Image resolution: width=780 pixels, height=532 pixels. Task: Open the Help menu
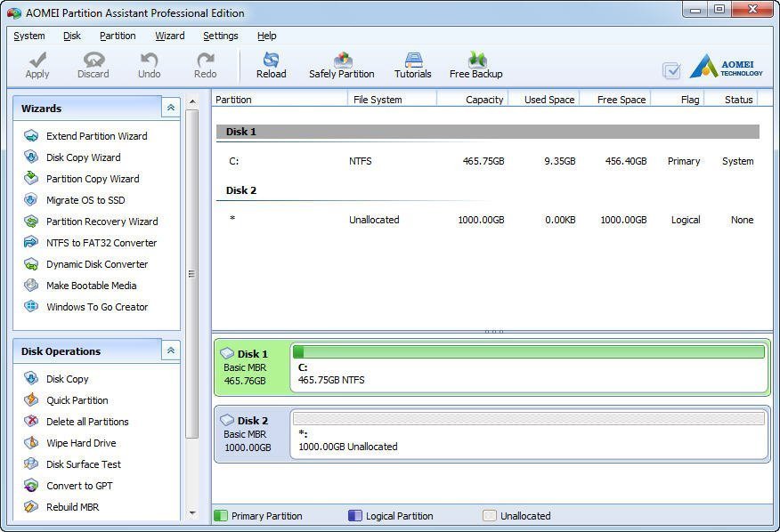click(266, 36)
